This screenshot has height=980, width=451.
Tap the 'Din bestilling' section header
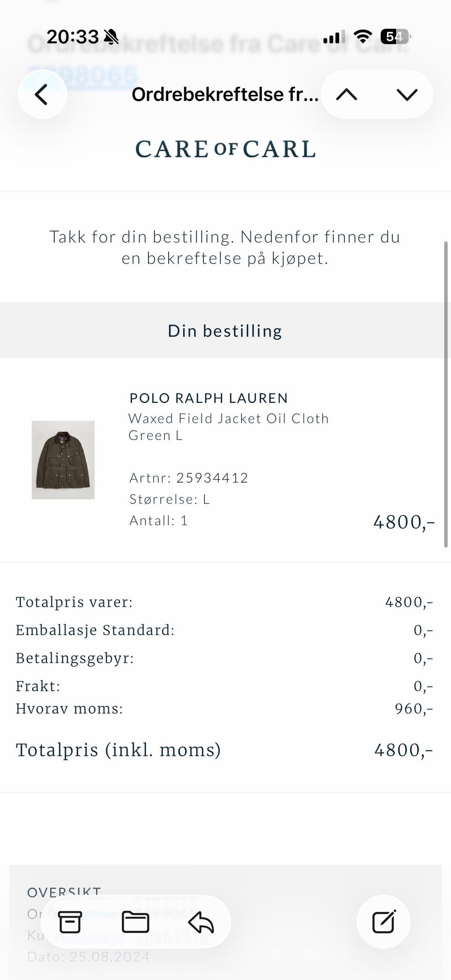[225, 331]
